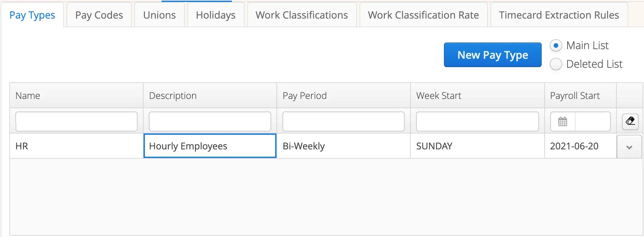Click the Description filter input field
The width and height of the screenshot is (644, 237).
[x=210, y=121]
